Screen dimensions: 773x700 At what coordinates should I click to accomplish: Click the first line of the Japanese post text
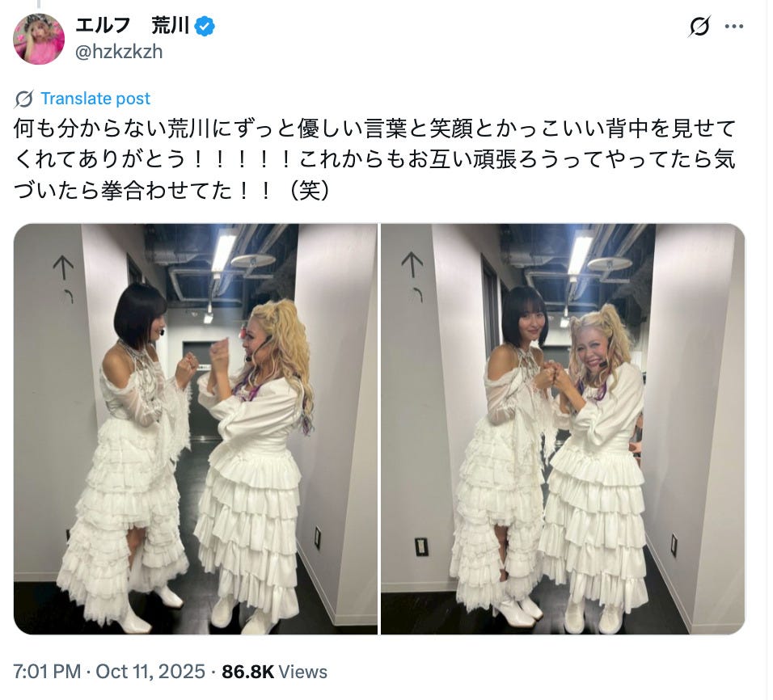(x=374, y=129)
